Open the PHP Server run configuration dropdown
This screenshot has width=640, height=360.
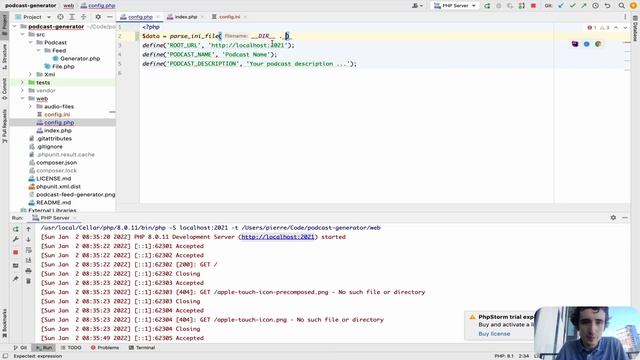(x=455, y=6)
